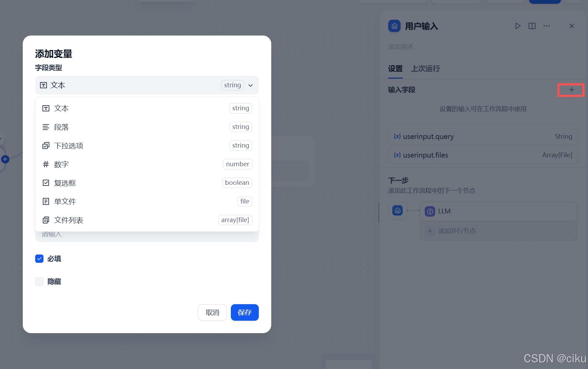Click the string badge in selected type box
The width and height of the screenshot is (588, 369).
click(x=233, y=85)
